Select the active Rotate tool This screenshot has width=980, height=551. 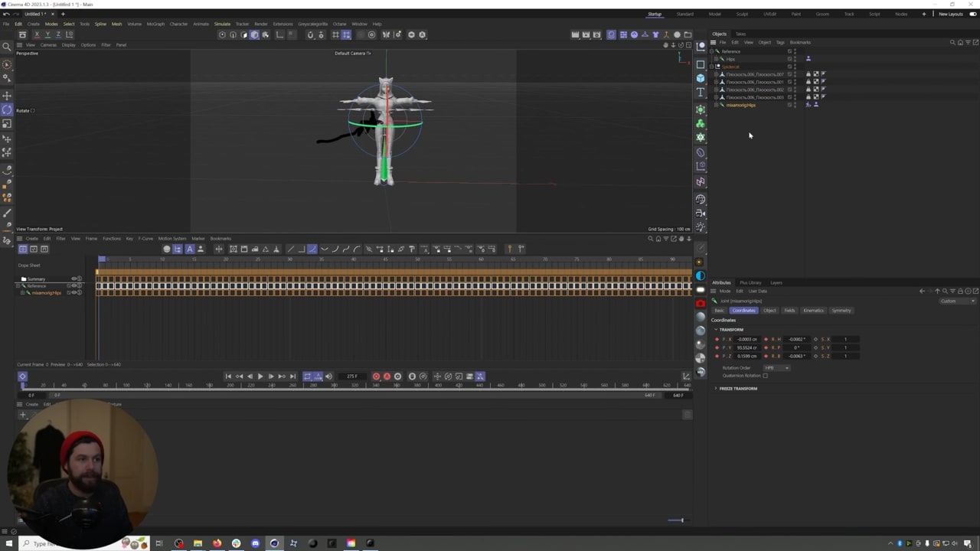(7, 110)
